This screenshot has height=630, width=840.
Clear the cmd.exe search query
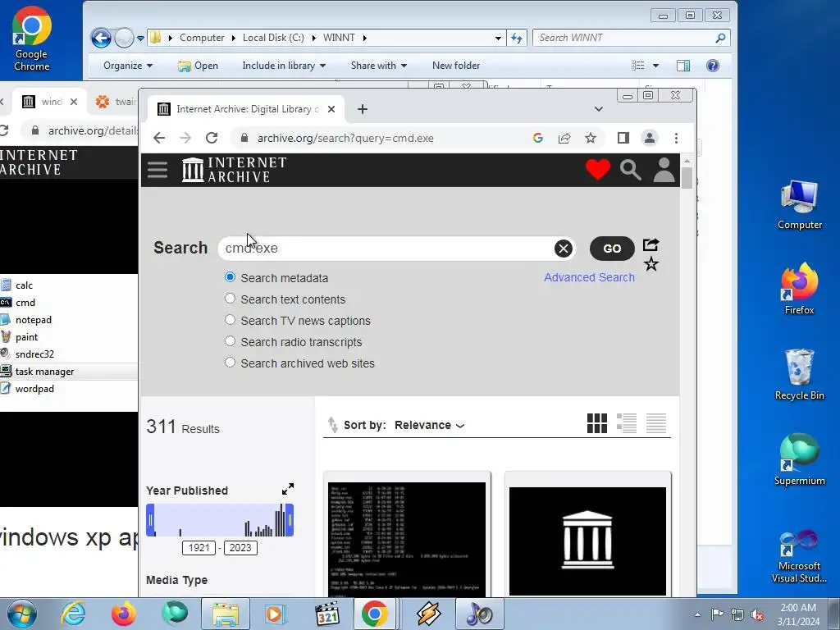[x=563, y=249]
